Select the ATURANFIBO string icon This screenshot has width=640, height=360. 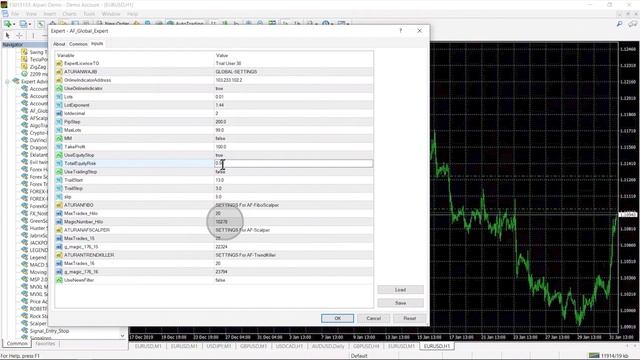coord(59,205)
